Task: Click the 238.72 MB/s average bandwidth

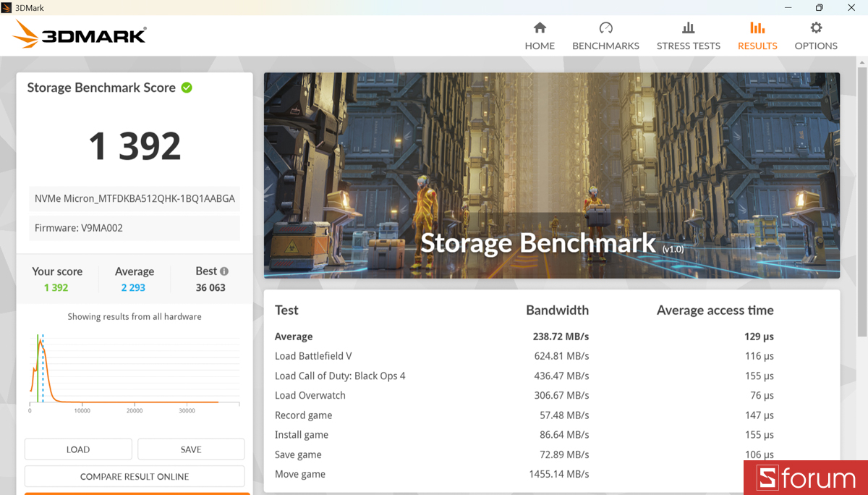Action: (x=561, y=337)
